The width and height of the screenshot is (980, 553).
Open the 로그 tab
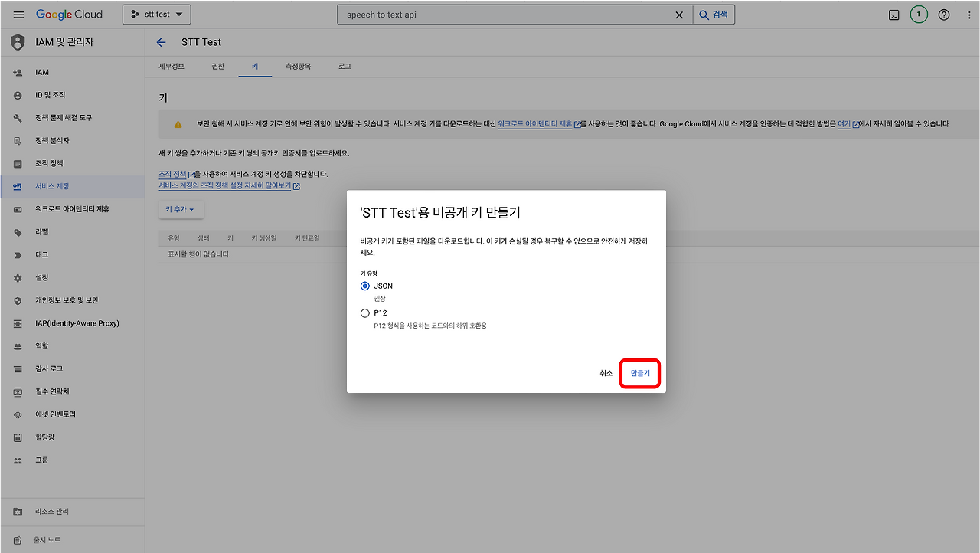pos(344,66)
